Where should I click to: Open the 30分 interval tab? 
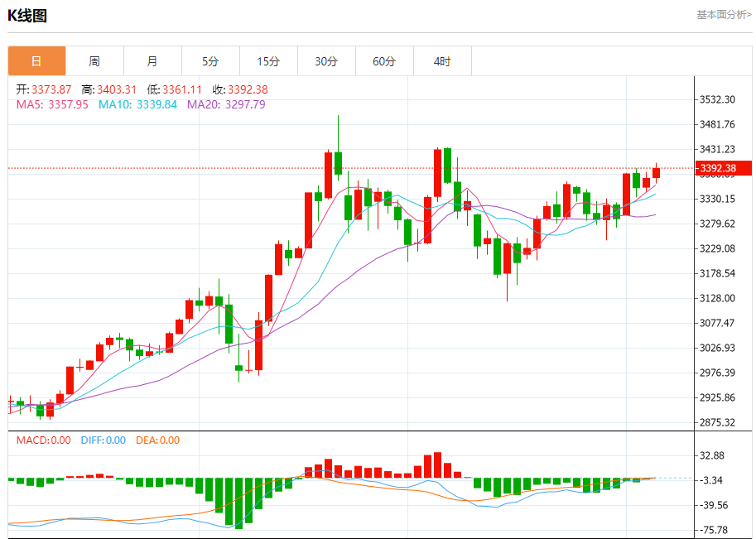tap(326, 61)
